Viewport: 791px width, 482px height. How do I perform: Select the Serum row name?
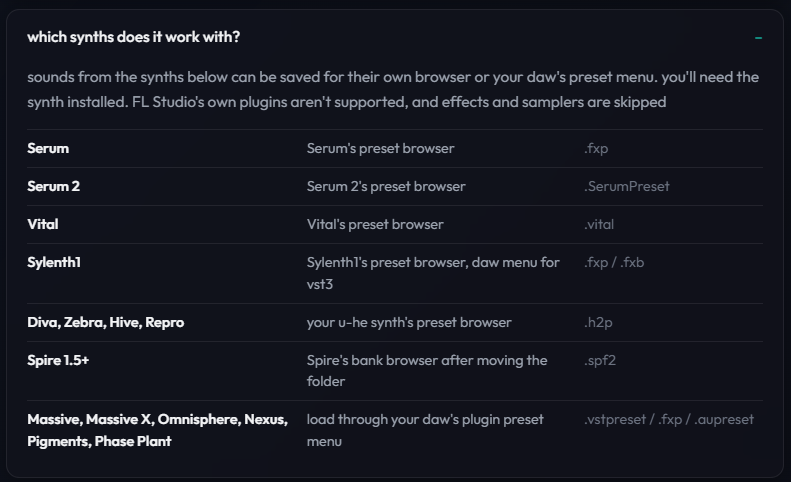(48, 148)
